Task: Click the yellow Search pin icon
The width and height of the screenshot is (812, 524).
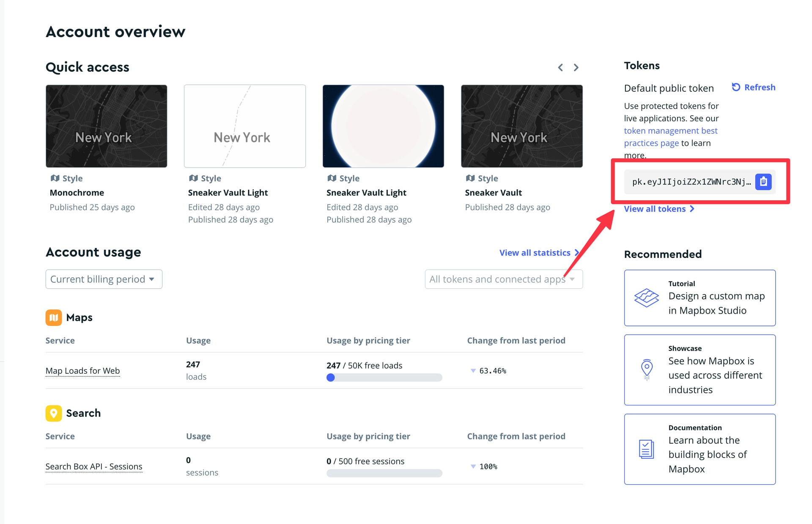Action: click(x=54, y=413)
